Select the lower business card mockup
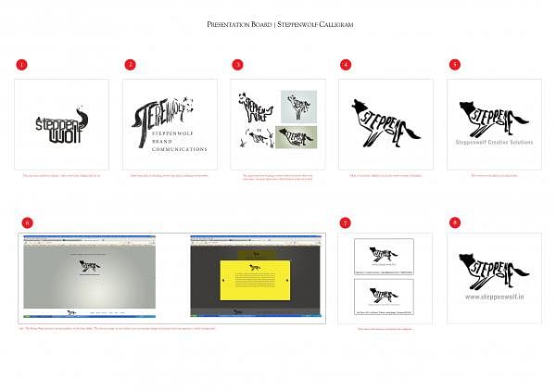The height and width of the screenshot is (392, 556). [384, 297]
